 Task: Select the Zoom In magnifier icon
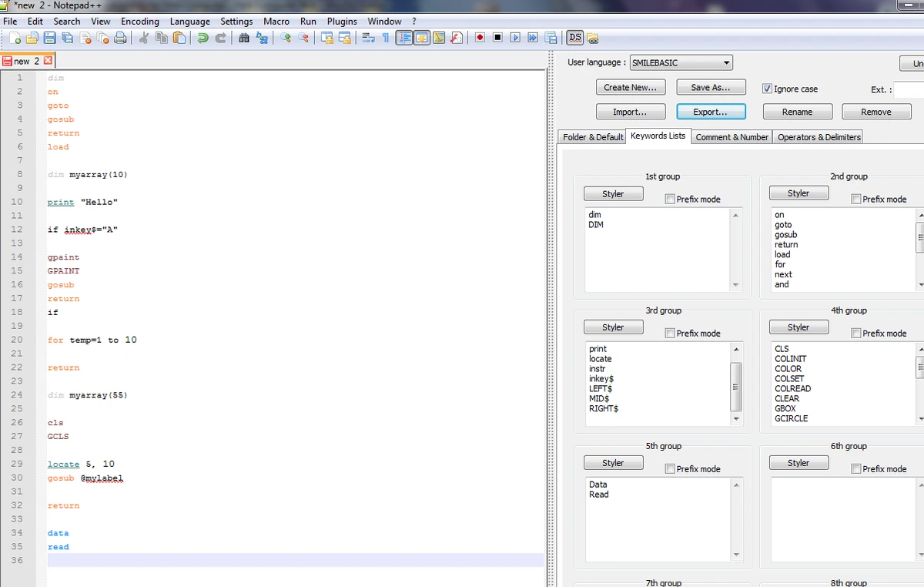[286, 37]
